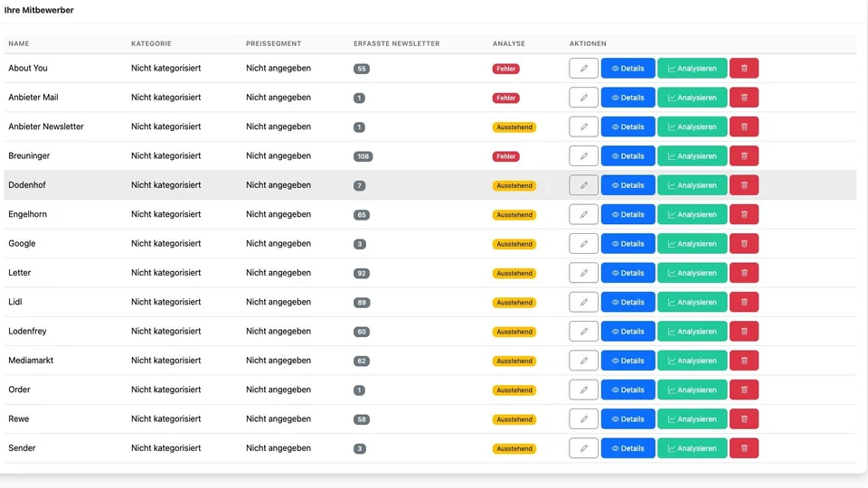The width and height of the screenshot is (868, 488).
Task: Click the pencil edit icon for About You
Action: tap(583, 69)
